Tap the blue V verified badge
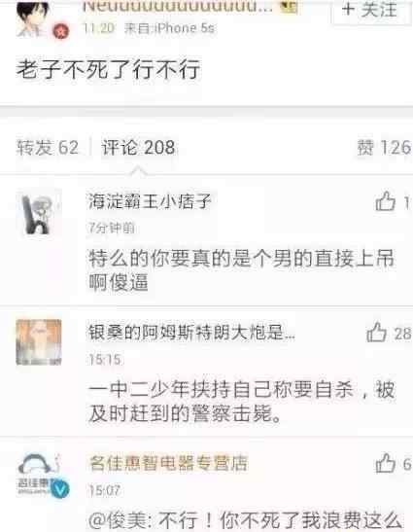This screenshot has width=413, height=532. [x=60, y=489]
